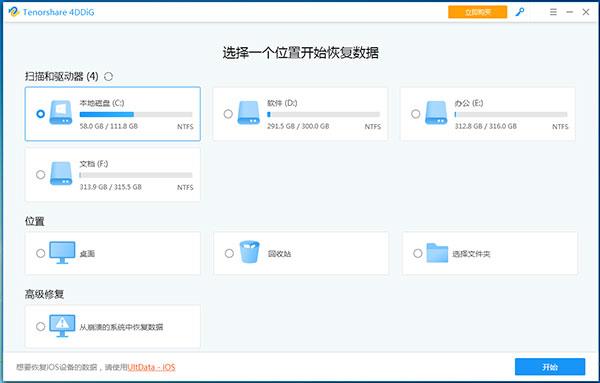Select the C: drive radio button

tap(41, 114)
